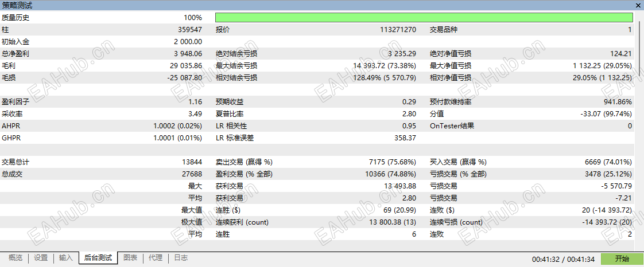Select the 柱 value 359547
Screen dimensions: 644x267
pyautogui.click(x=190, y=30)
